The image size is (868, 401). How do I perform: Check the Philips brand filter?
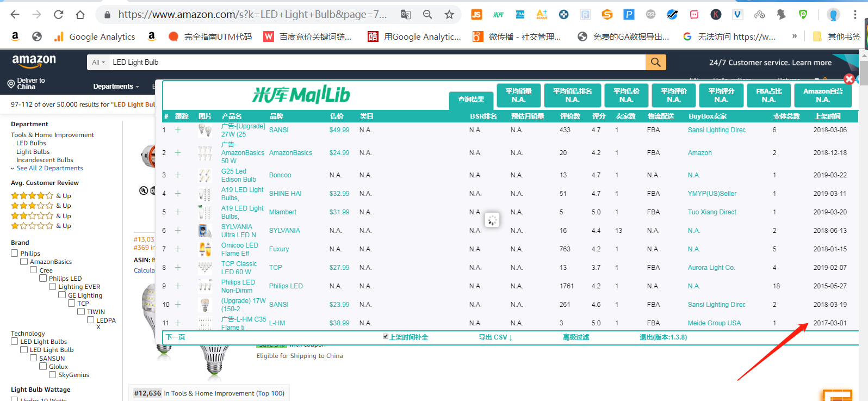pyautogui.click(x=15, y=253)
